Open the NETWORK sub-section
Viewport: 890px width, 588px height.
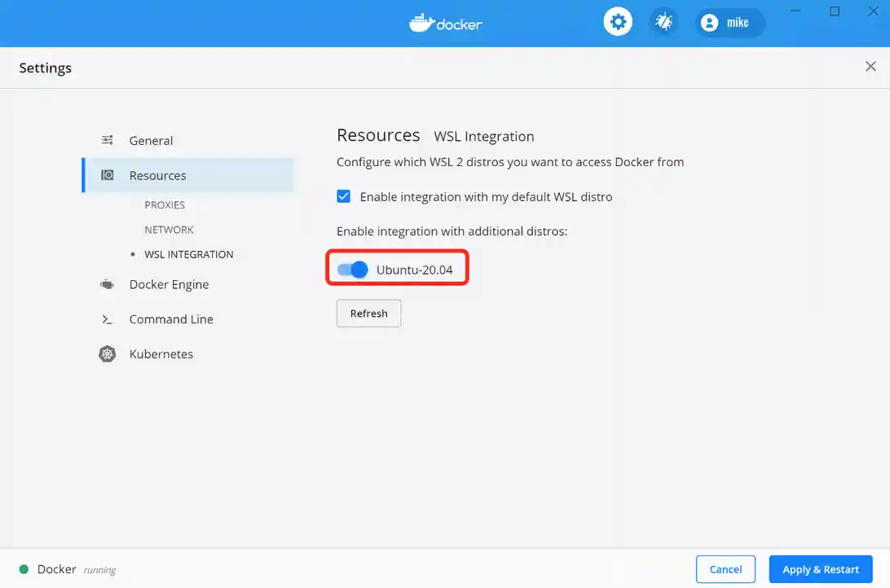coord(170,230)
